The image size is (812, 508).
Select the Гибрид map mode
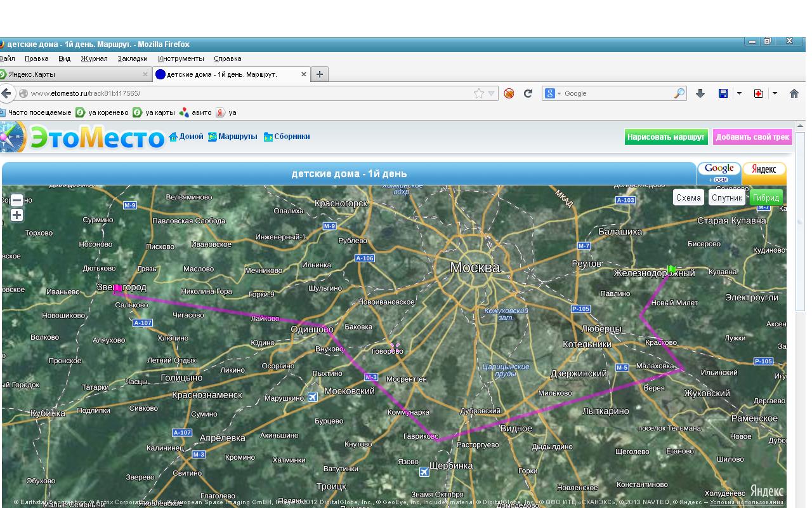[766, 197]
